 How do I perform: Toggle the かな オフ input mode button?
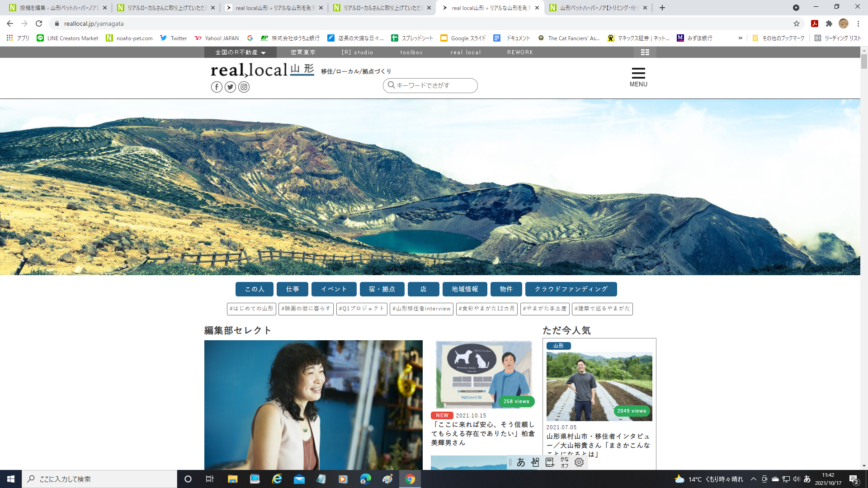pyautogui.click(x=565, y=462)
